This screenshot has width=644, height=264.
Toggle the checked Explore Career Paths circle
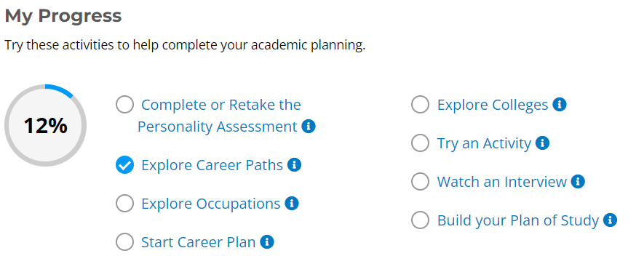tap(125, 165)
